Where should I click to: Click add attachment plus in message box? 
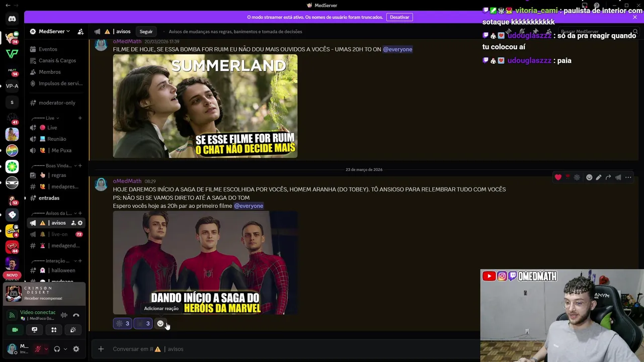[x=101, y=349]
